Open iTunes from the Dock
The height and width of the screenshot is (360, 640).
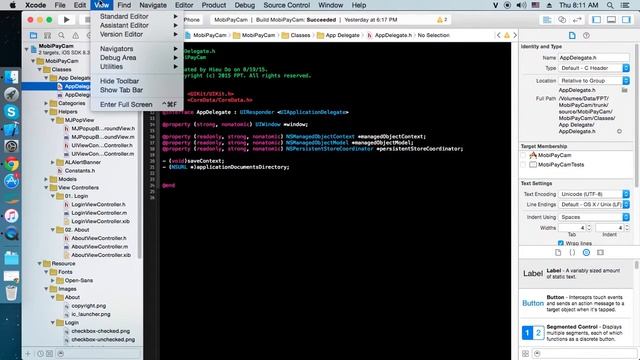coord(11,216)
